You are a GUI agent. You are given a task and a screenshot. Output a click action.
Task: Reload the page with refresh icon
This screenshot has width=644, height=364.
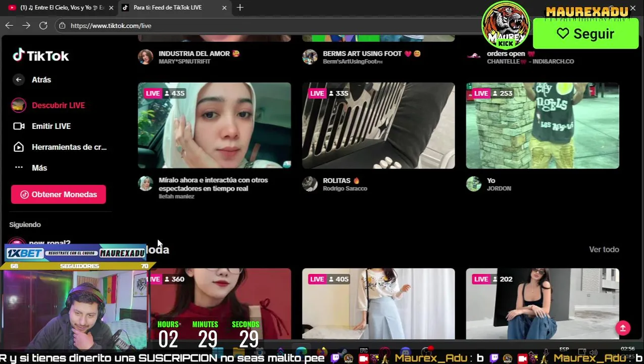coord(43,25)
